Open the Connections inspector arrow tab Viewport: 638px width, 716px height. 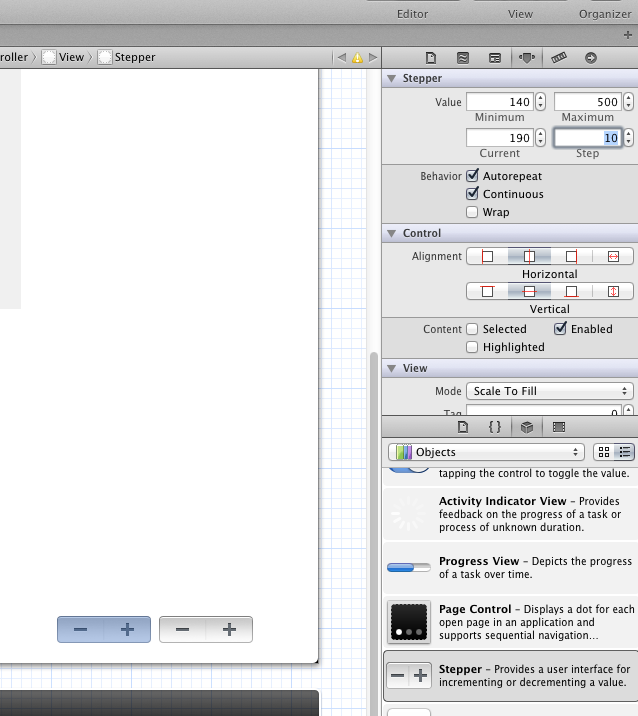coord(591,58)
